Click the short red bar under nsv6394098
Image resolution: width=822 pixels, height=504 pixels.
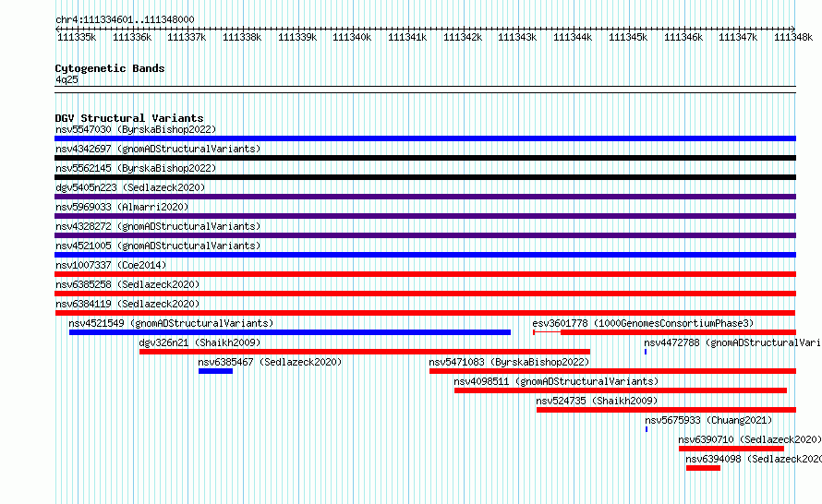(x=703, y=468)
